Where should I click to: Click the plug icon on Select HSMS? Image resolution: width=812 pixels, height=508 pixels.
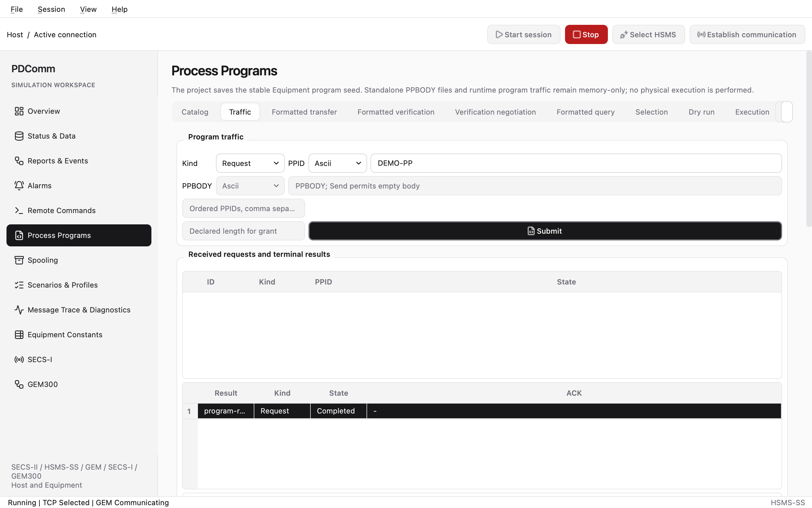coord(624,35)
